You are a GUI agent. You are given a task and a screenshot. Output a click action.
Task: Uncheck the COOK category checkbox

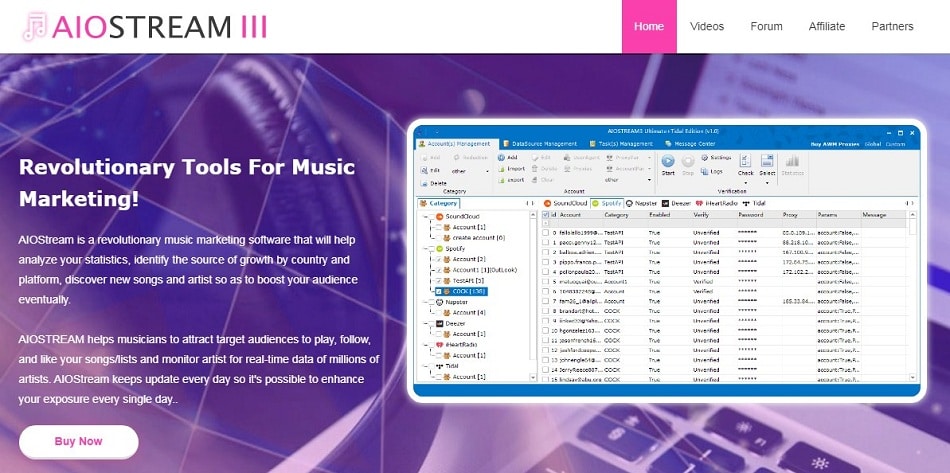click(x=439, y=291)
